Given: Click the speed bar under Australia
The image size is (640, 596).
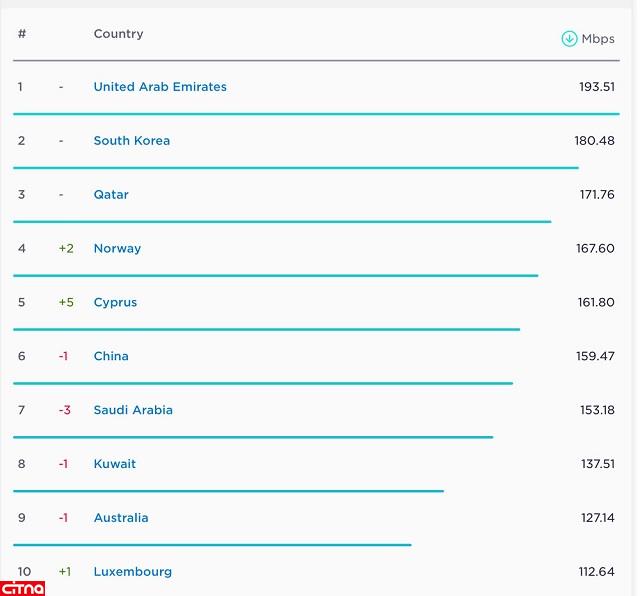Looking at the screenshot, I should [x=212, y=545].
